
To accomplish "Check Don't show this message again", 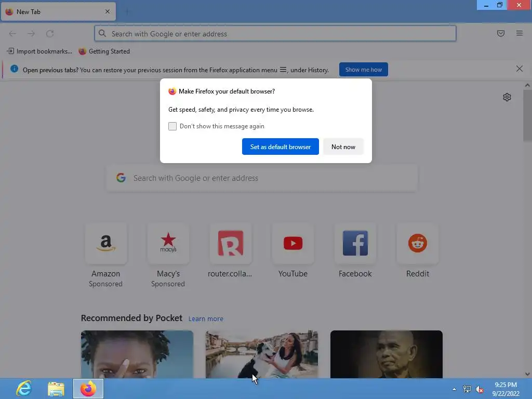I will pyautogui.click(x=172, y=126).
